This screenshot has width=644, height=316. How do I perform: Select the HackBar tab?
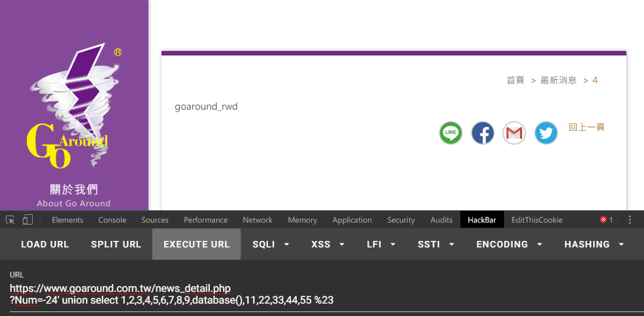coord(482,220)
